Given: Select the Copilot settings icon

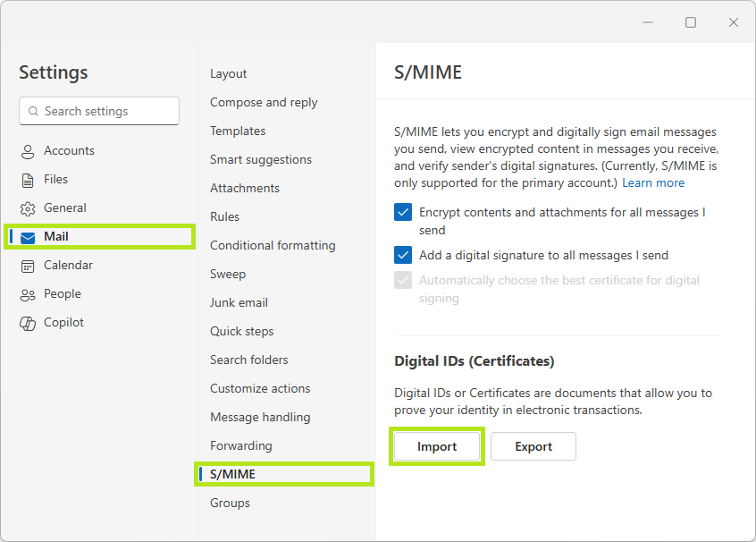Looking at the screenshot, I should pyautogui.click(x=28, y=322).
